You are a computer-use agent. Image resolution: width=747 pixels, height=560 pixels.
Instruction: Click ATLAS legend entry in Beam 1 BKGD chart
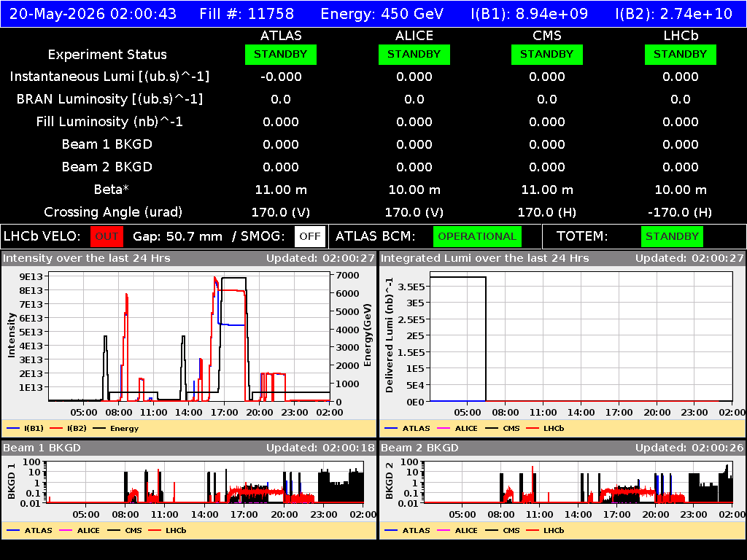[29, 530]
